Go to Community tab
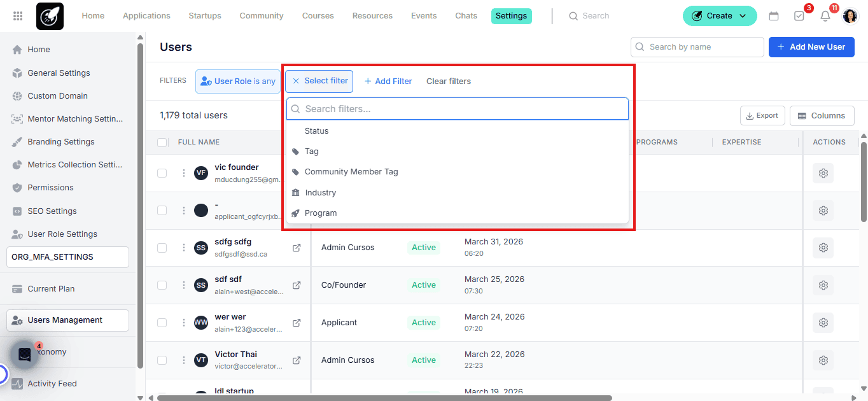The width and height of the screenshot is (868, 401). 262,16
